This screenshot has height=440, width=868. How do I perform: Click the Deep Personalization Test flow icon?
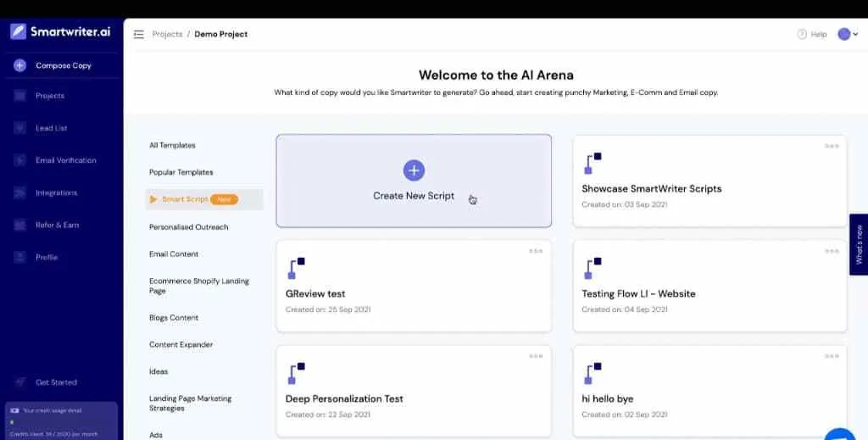coord(296,374)
